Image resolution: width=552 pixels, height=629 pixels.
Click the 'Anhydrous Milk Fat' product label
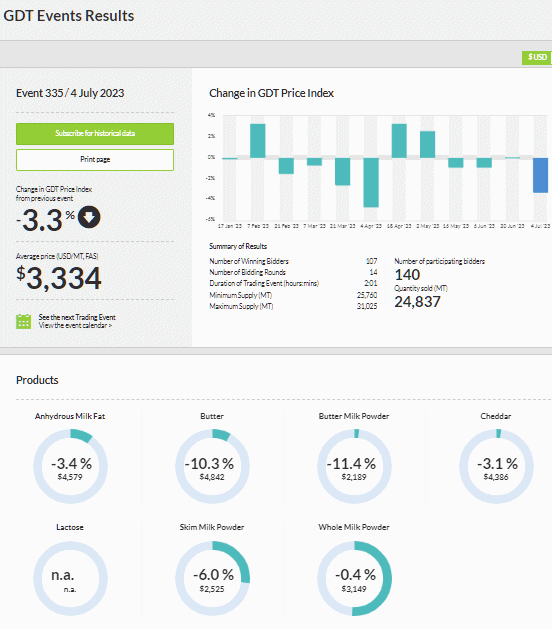[70, 416]
